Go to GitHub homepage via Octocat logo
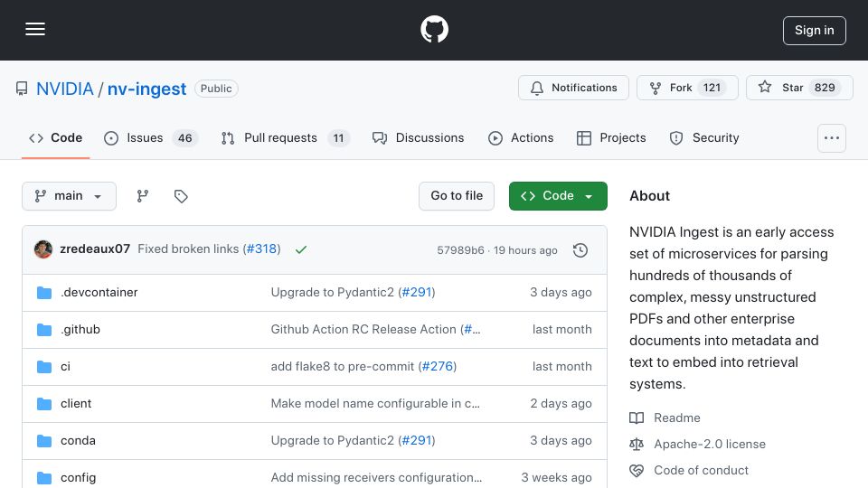The height and width of the screenshot is (488, 868). 434,29
